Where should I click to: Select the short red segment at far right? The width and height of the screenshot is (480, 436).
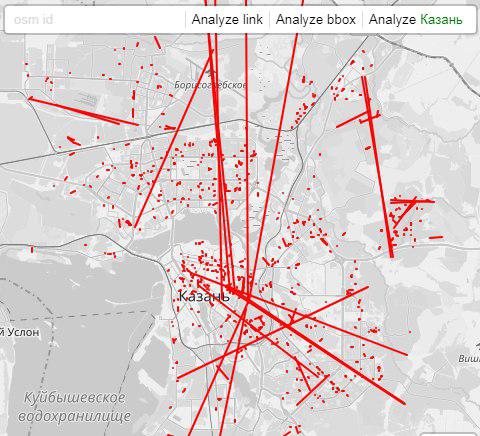coord(436,237)
